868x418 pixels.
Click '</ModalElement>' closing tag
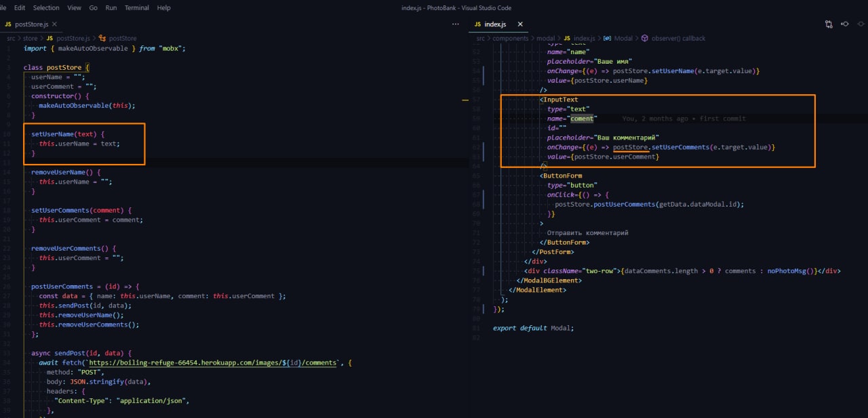click(537, 290)
